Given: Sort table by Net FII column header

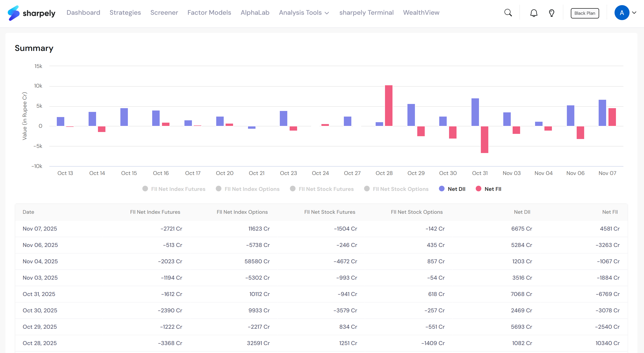Looking at the screenshot, I should [x=610, y=212].
